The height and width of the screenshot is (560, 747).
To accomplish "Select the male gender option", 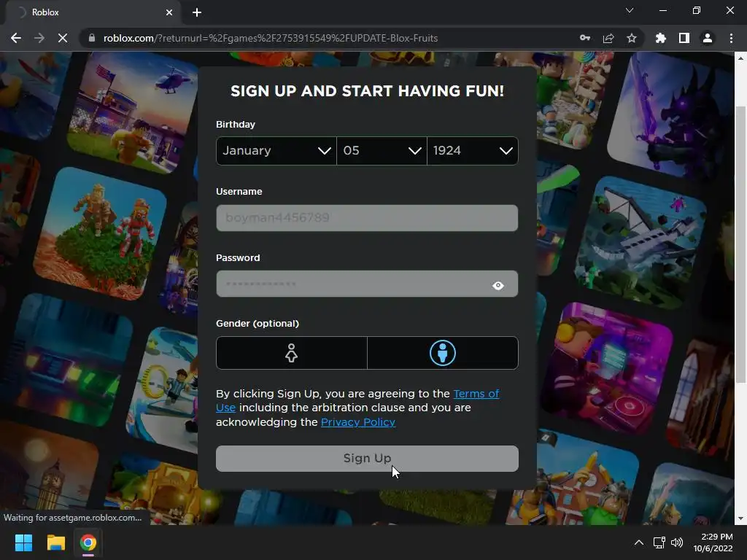I will [x=443, y=353].
